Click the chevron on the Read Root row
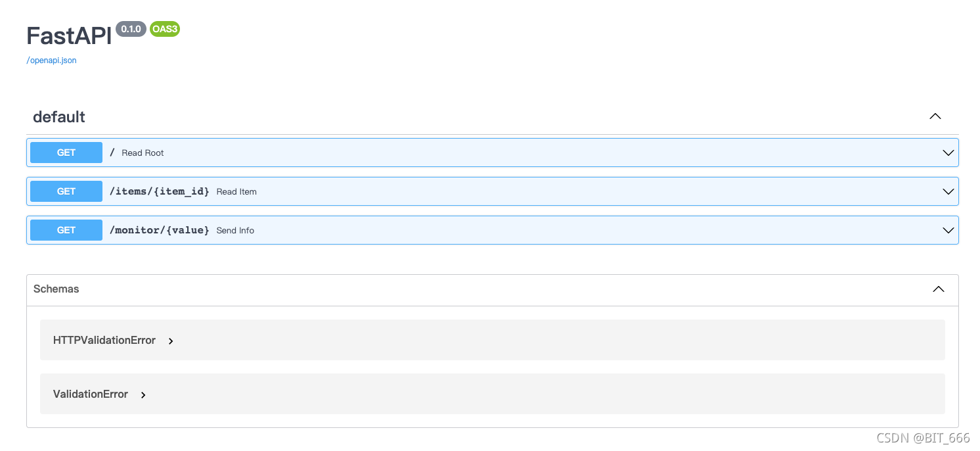980x451 pixels. [x=948, y=152]
